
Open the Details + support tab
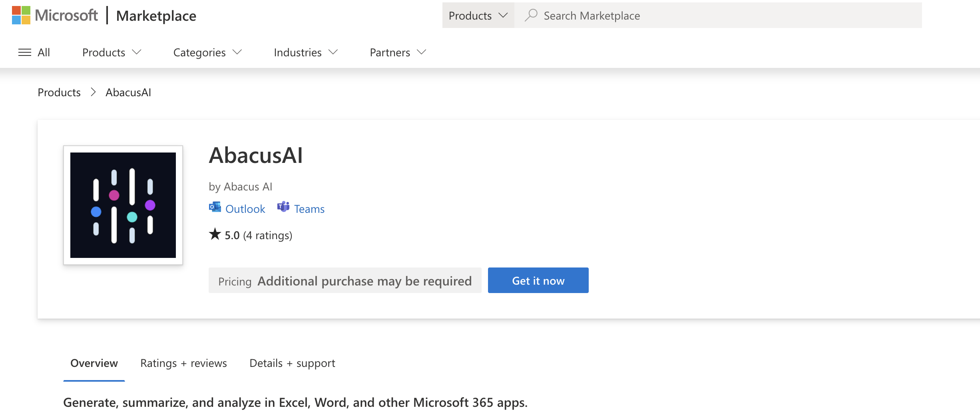(292, 363)
